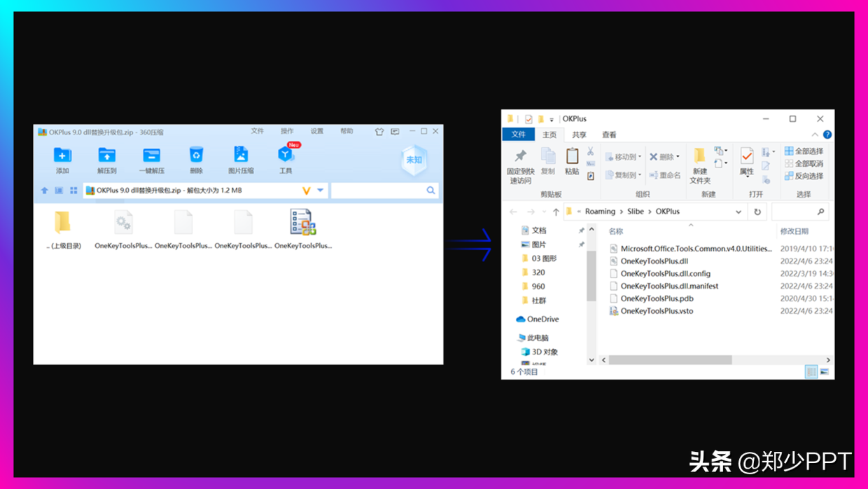Click the up-arrow navigation icon in 360压缩
Viewport: 868px width, 489px height.
(45, 191)
